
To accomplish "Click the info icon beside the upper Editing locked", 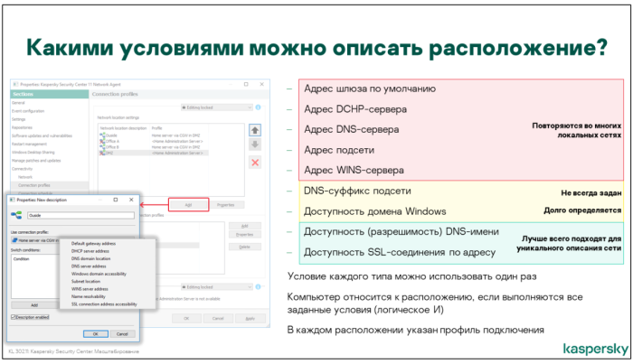I will 258,107.
